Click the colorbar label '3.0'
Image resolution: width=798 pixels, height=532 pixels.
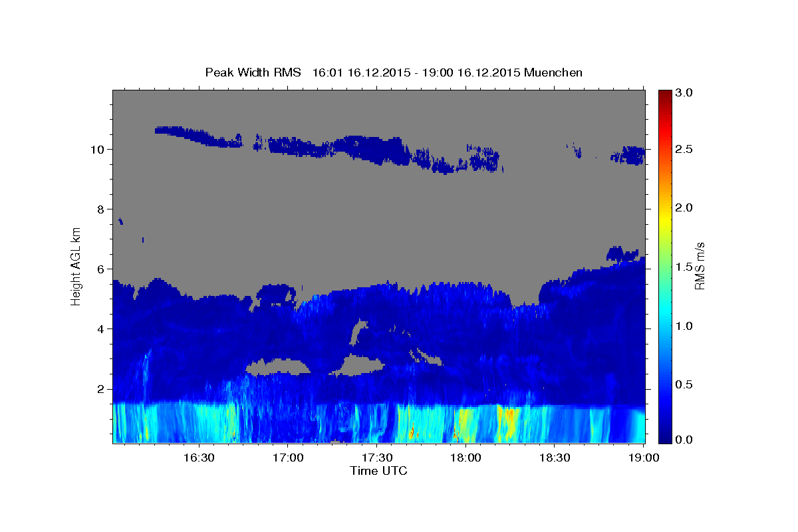684,92
